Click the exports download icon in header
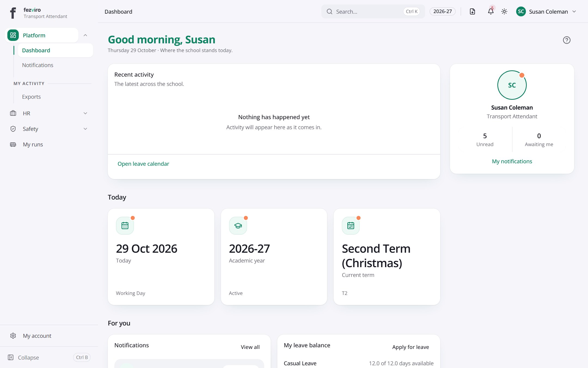This screenshot has height=368, width=588. coord(473,11)
